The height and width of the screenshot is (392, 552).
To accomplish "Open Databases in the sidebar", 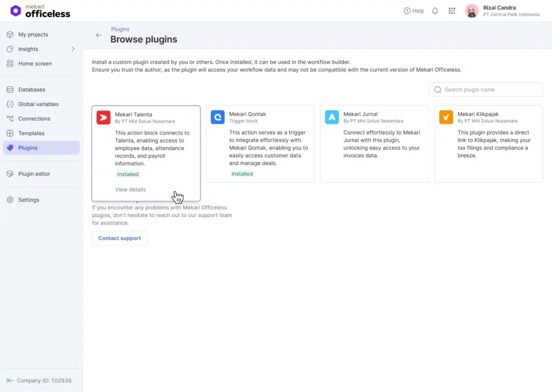I will [41, 89].
